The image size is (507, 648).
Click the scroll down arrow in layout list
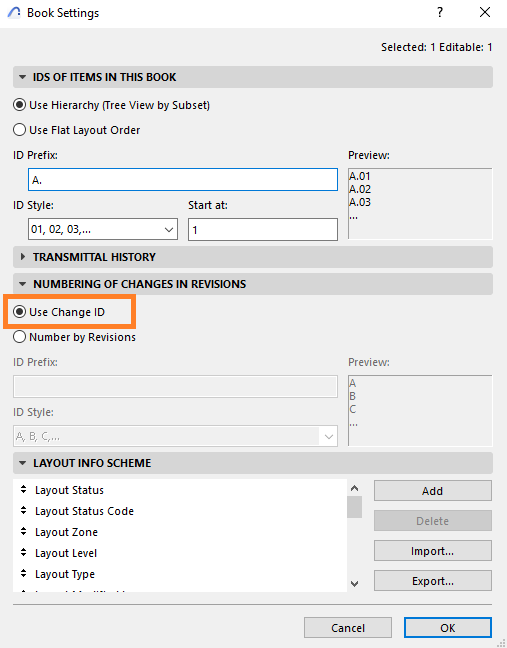pyautogui.click(x=355, y=584)
